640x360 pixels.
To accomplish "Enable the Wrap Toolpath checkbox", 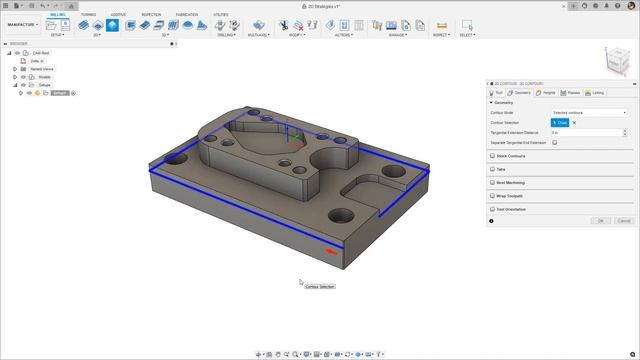I will pyautogui.click(x=492, y=196).
